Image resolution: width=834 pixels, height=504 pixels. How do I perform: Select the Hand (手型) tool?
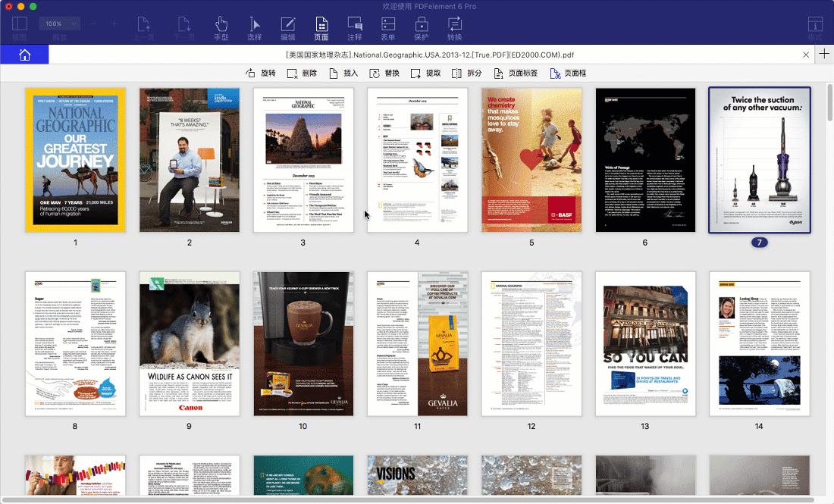(221, 29)
